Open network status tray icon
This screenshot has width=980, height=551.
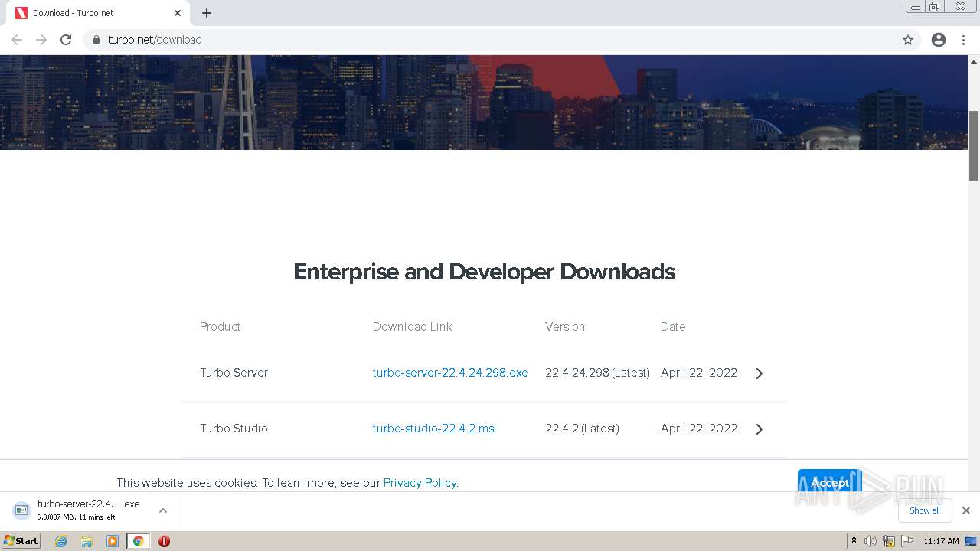(x=889, y=541)
